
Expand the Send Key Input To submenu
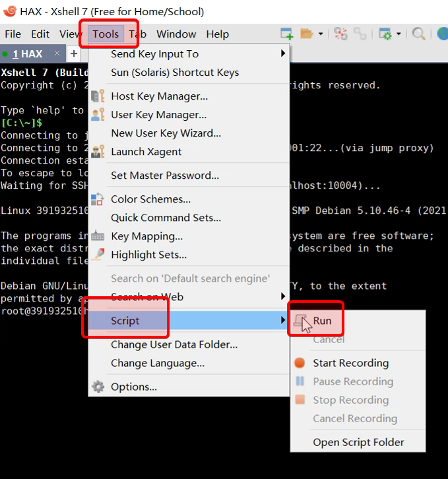[x=154, y=54]
